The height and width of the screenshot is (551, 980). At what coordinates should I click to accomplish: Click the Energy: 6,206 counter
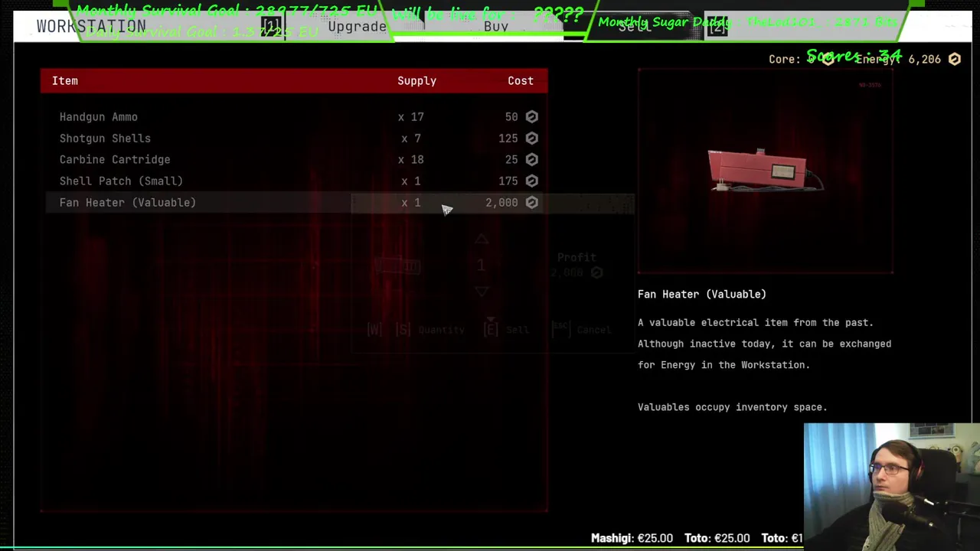pyautogui.click(x=907, y=59)
